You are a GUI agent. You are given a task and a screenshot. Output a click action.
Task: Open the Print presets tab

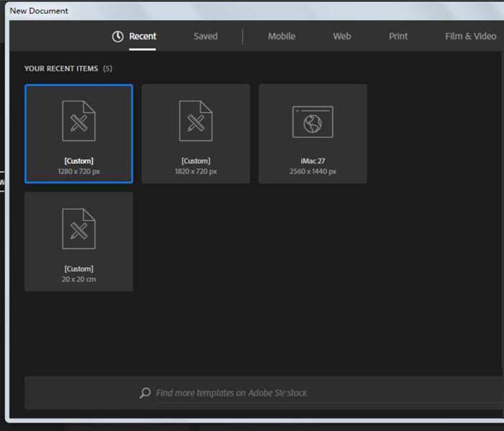398,36
